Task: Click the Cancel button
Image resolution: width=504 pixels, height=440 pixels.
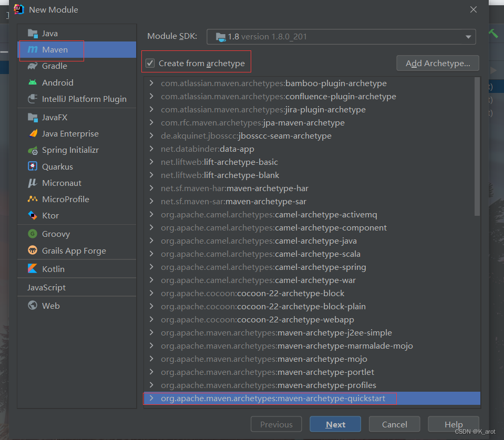Action: pos(394,424)
